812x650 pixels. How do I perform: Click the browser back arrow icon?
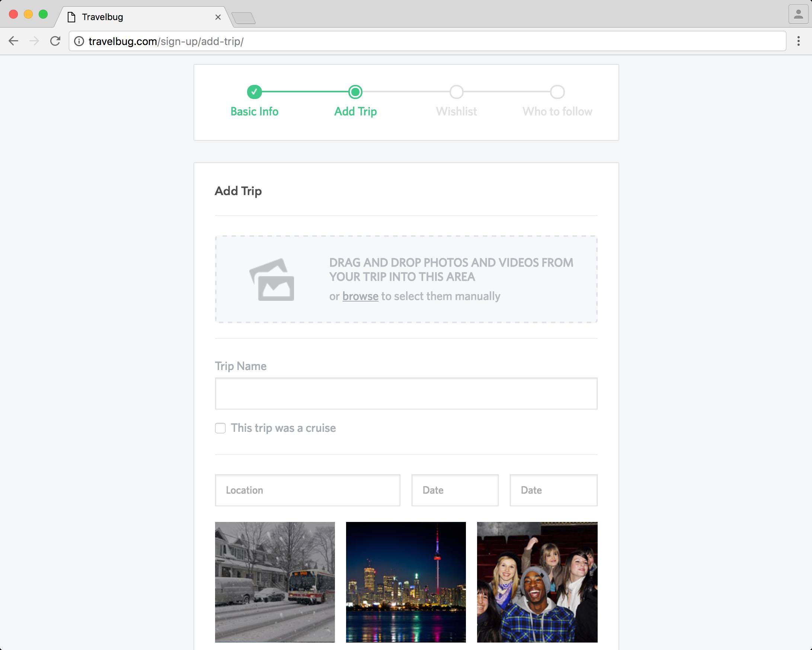click(13, 41)
